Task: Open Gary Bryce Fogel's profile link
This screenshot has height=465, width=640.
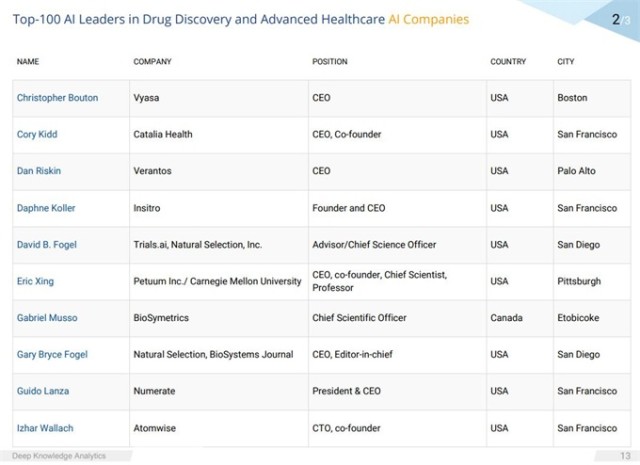Action: (52, 354)
